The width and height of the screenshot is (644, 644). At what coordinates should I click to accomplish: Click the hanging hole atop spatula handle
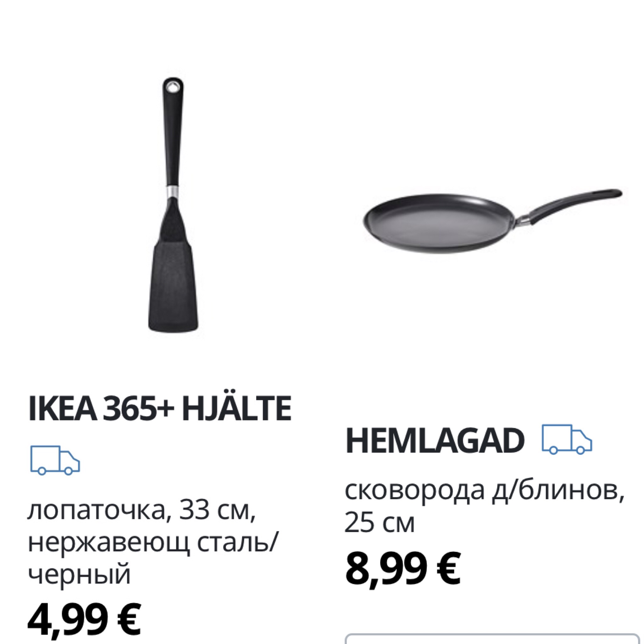(x=173, y=87)
